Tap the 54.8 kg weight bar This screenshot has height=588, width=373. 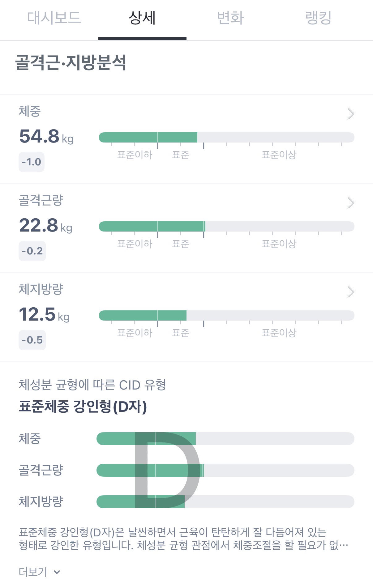click(x=226, y=138)
